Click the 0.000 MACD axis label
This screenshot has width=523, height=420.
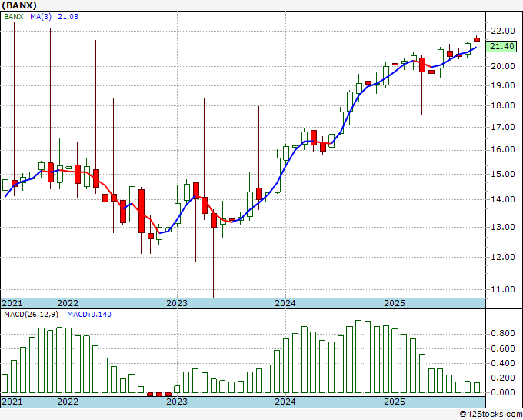coord(504,392)
